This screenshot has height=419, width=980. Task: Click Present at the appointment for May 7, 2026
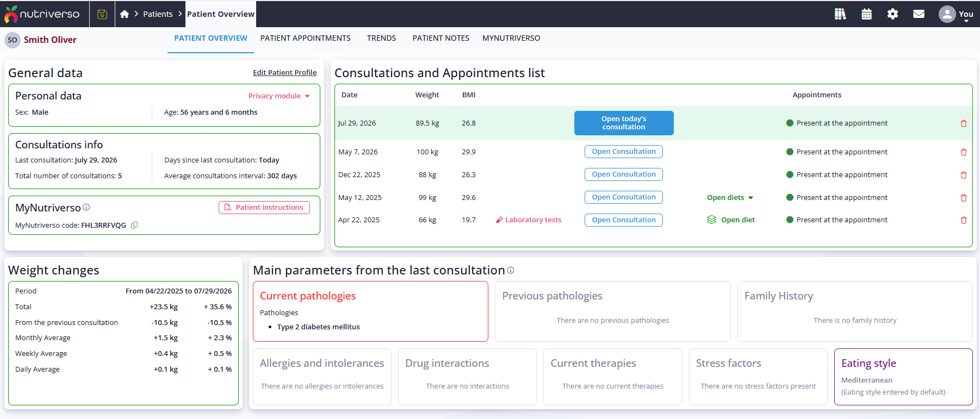coord(842,152)
